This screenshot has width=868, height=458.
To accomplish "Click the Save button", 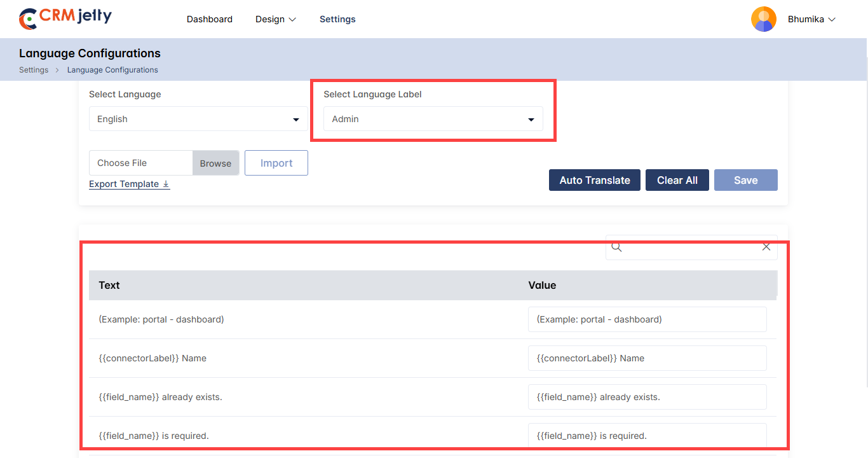I will point(745,180).
